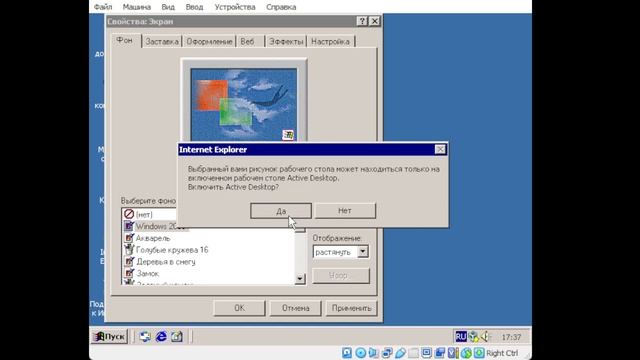
Task: Switch to the Заставка tab
Action: point(162,42)
